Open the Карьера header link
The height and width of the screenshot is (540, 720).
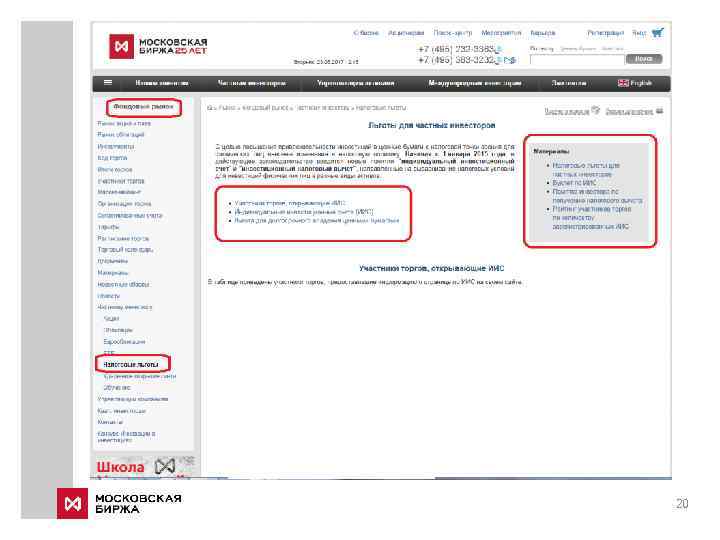[x=543, y=33]
